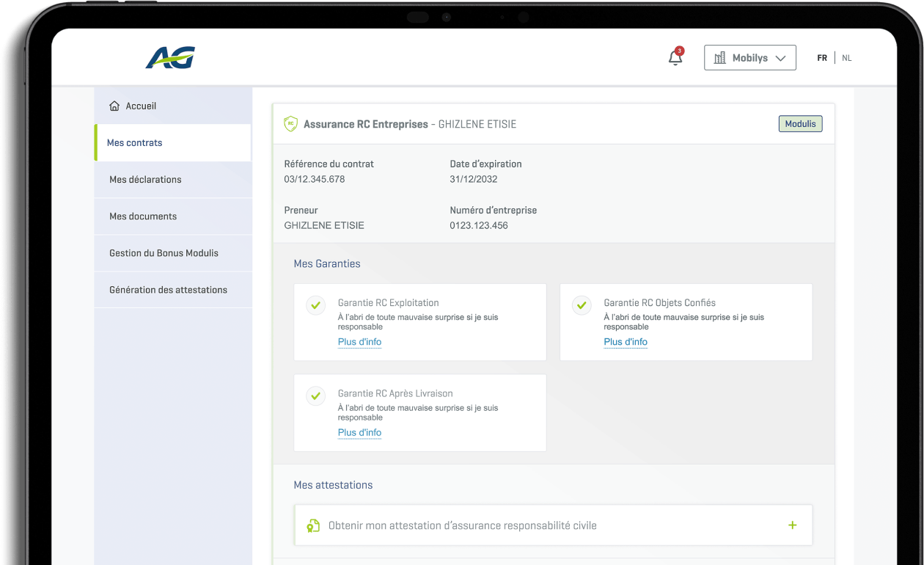This screenshot has width=924, height=565.
Task: Open the Mobilys dropdown
Action: 750,58
